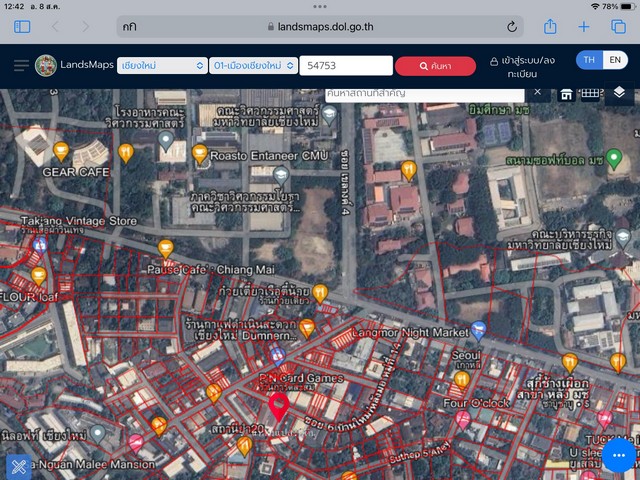The image size is (640, 480).
Task: Tap the multitasking three-dot control at top
Action: [320, 6]
